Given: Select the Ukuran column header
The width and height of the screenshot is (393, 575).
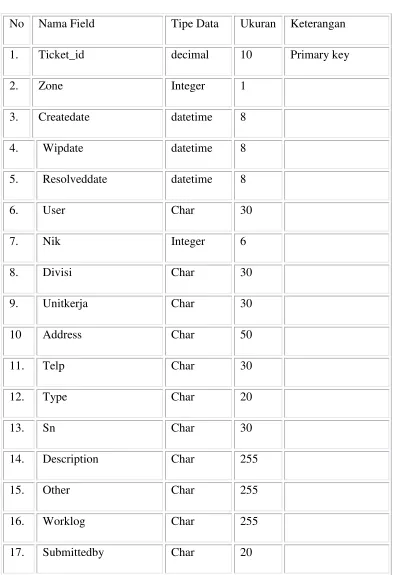Looking at the screenshot, I should tap(258, 30).
